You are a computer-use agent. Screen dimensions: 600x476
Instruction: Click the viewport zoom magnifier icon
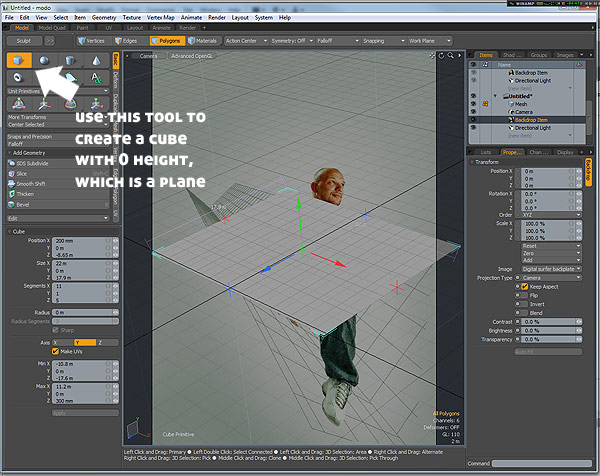(x=450, y=55)
